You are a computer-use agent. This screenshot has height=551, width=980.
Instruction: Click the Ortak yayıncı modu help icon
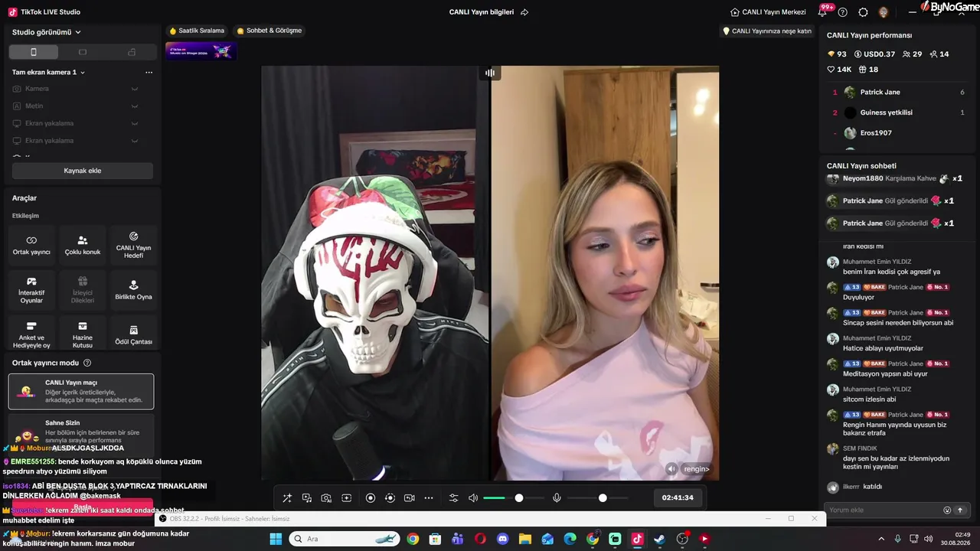coord(87,363)
